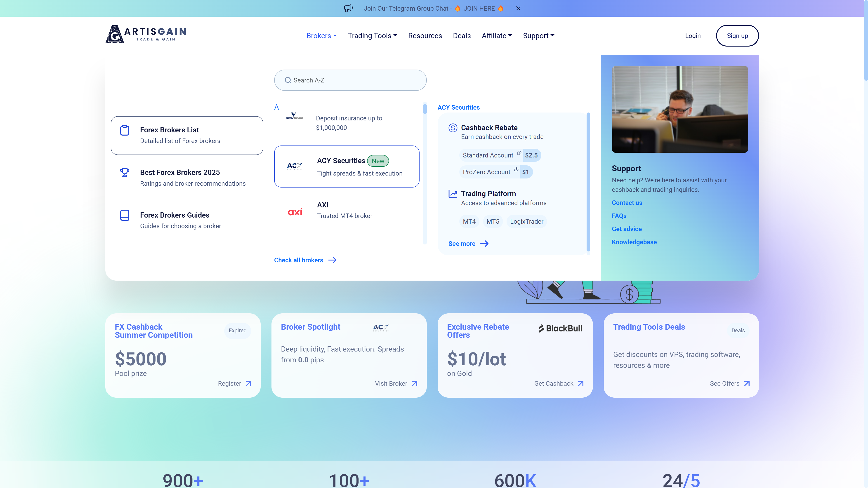
Task: Click the megaphone announcement icon
Action: point(348,8)
